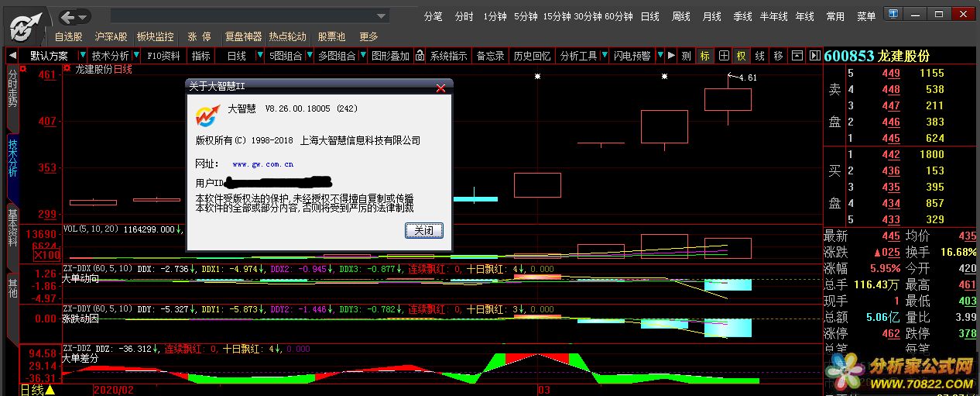
Task: Open 自选股 watchlist
Action: point(69,36)
